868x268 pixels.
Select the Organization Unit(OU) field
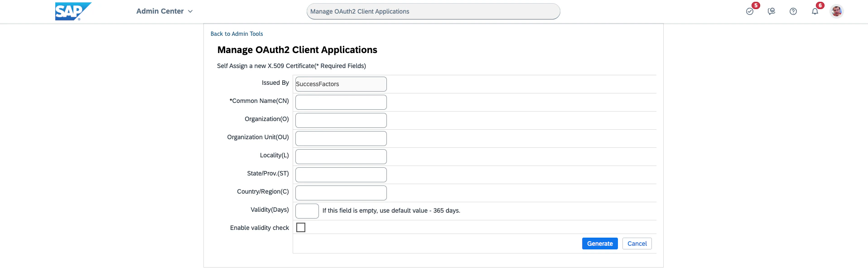click(x=341, y=138)
